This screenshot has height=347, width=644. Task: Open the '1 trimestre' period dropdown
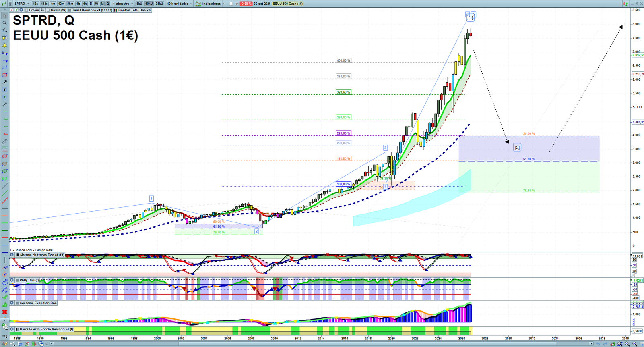123,4
